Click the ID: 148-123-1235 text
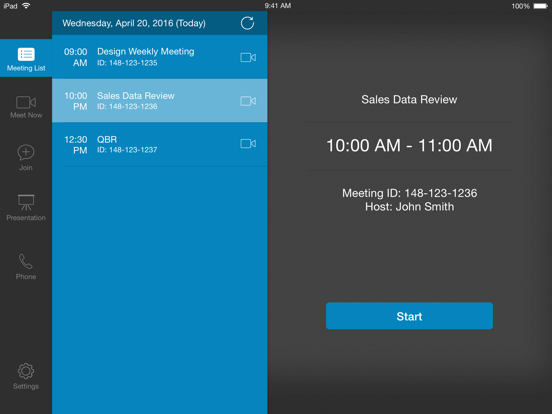552x414 pixels. point(127,63)
